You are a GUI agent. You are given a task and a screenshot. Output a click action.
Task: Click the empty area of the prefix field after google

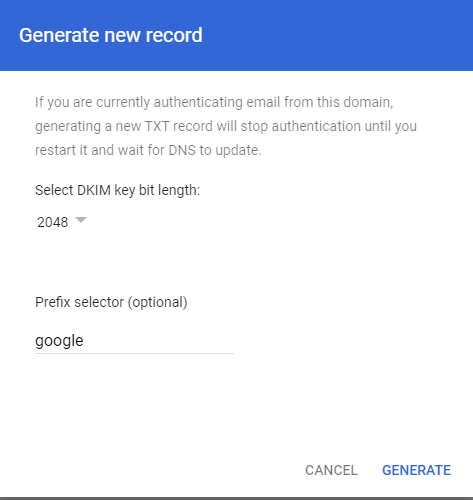pyautogui.click(x=159, y=341)
